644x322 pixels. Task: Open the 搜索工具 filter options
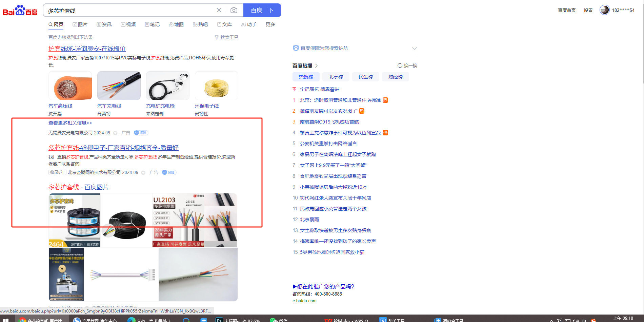(x=226, y=37)
